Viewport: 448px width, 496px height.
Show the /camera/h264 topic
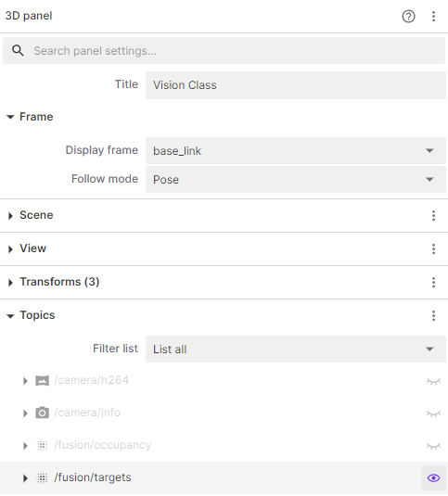pos(433,381)
